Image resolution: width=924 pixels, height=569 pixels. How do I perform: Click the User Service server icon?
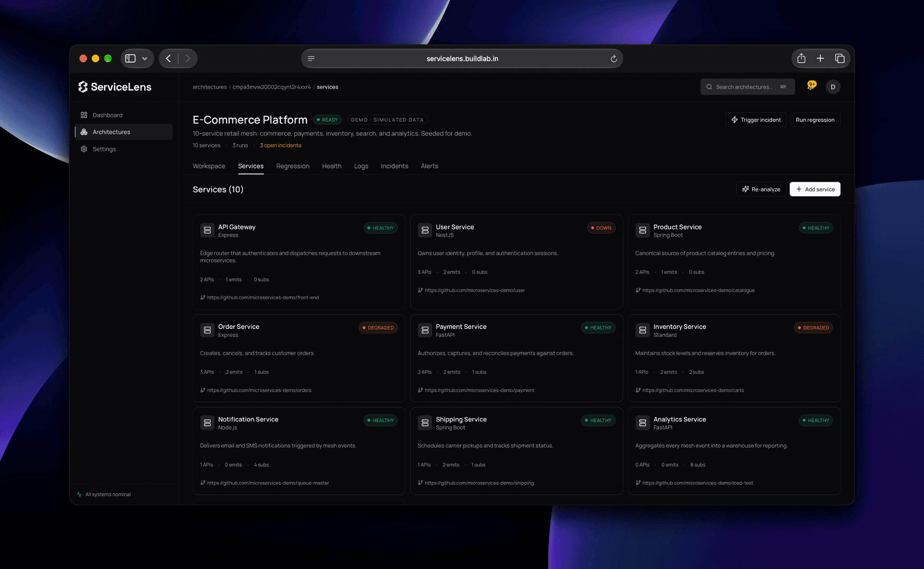pos(425,230)
